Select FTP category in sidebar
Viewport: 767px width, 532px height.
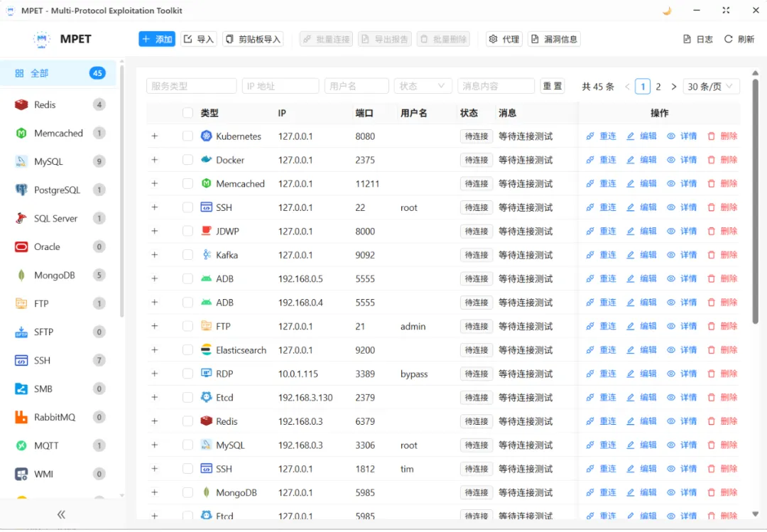(59, 303)
